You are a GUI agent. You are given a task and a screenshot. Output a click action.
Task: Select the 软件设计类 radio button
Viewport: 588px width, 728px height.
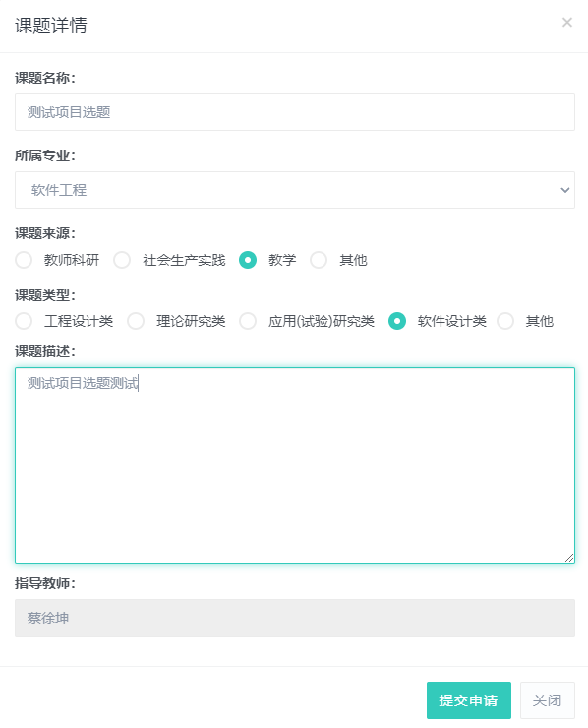click(397, 321)
